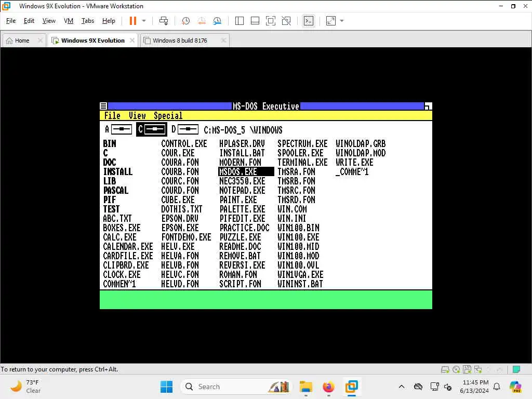Select WIN.INI file
This screenshot has height=399, width=532.
[292, 219]
